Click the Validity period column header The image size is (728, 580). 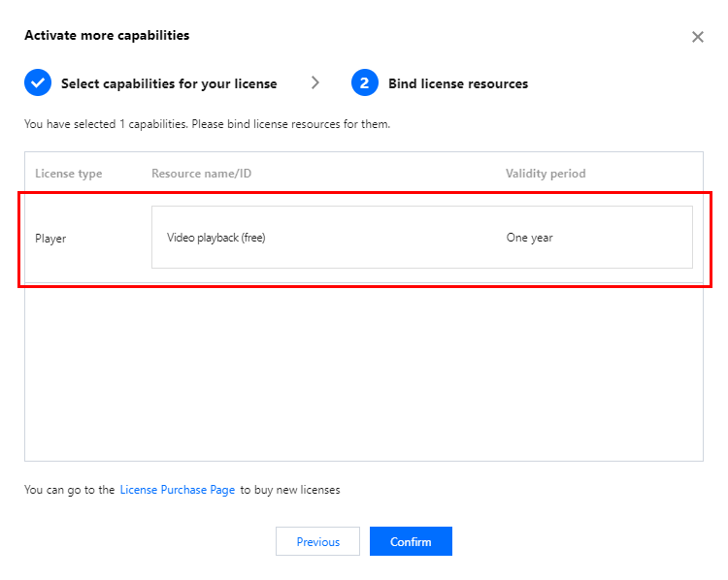[546, 174]
